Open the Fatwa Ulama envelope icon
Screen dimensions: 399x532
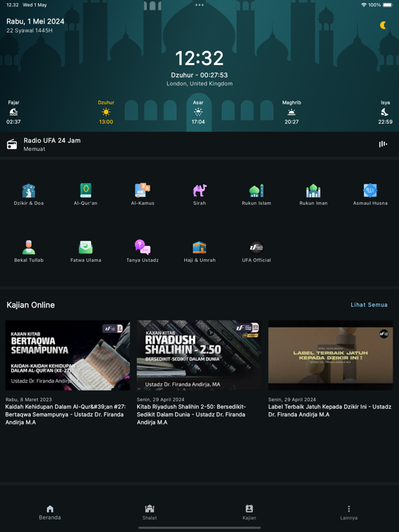tap(85, 247)
